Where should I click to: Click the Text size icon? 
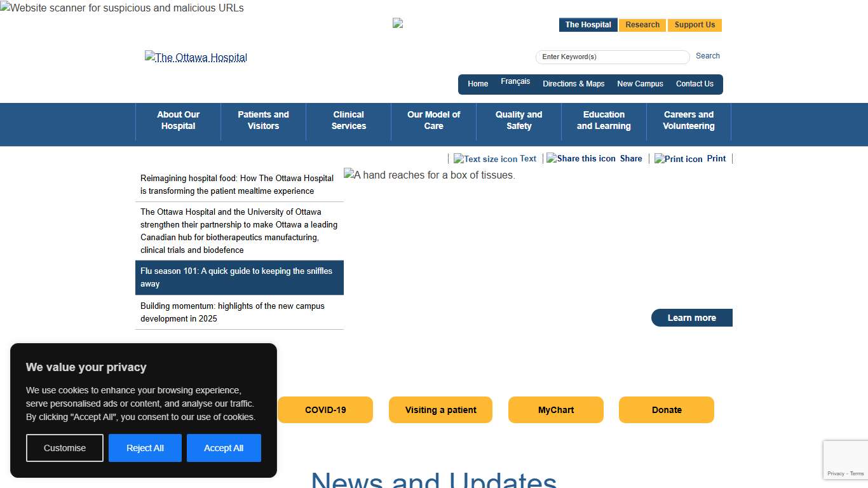coord(485,159)
